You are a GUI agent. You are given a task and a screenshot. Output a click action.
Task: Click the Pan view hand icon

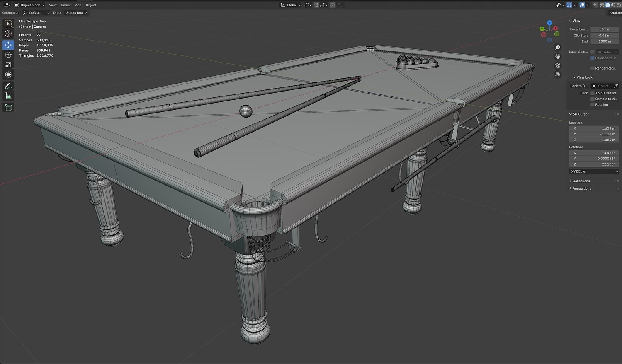pos(558,56)
